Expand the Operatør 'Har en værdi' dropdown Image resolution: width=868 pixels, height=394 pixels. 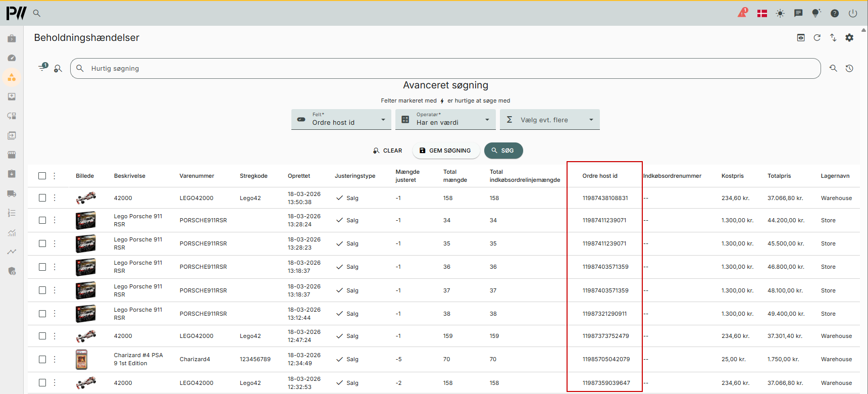point(445,120)
